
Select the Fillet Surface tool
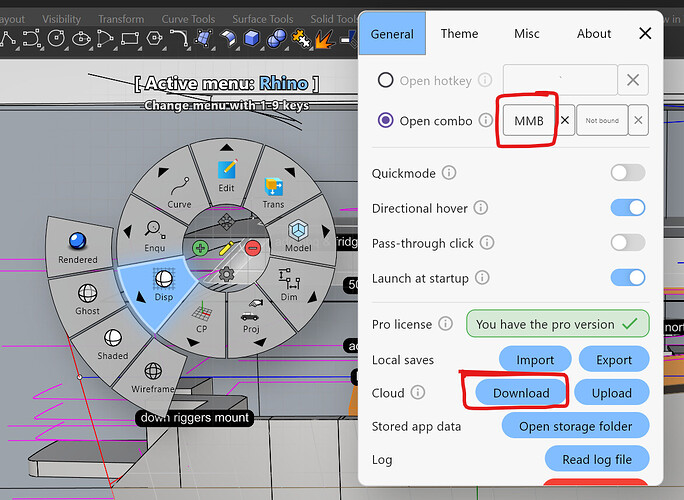tap(228, 38)
